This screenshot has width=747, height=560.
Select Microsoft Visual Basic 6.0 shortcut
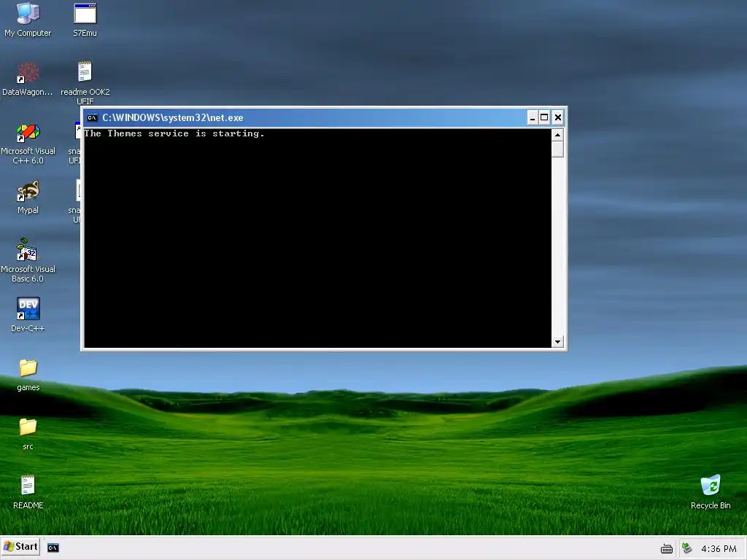28,260
